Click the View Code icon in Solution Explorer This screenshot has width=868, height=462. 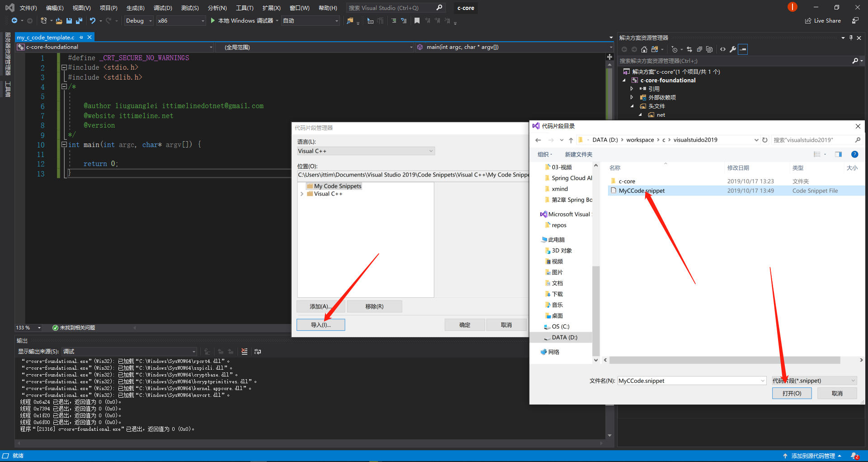[723, 49]
